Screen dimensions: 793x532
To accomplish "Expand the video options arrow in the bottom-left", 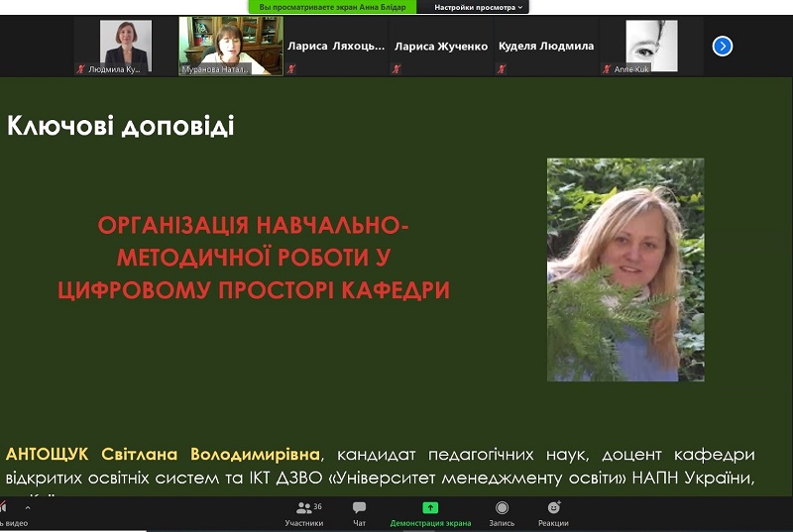I will tap(28, 508).
